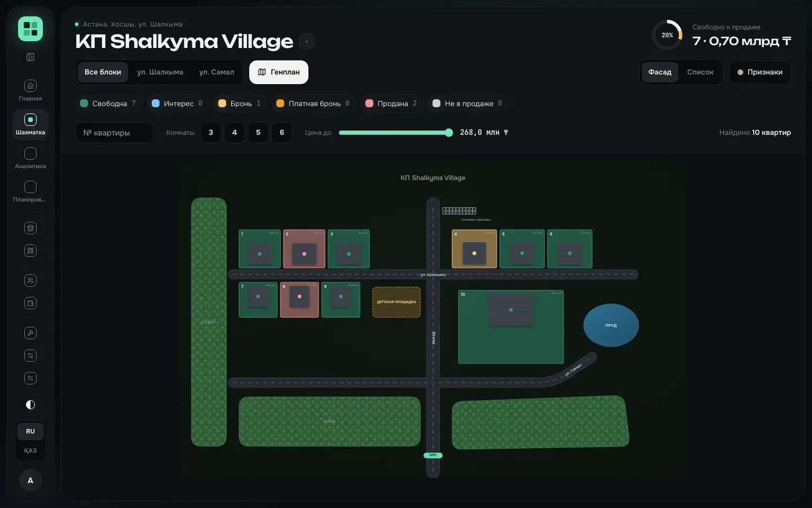Click the 20% donut chart indicator
812x508 pixels.
tap(667, 35)
